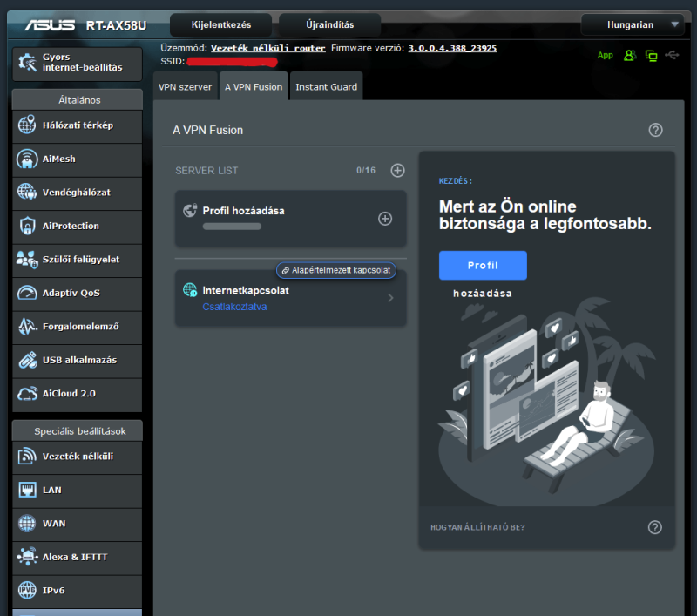The image size is (697, 616).
Task: Switch to VPN szerver tab
Action: [x=185, y=86]
